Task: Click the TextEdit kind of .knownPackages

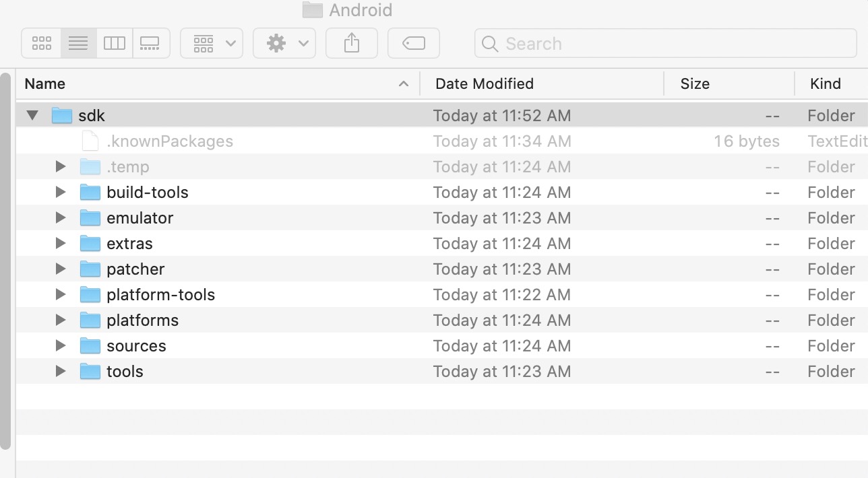Action: click(x=838, y=141)
